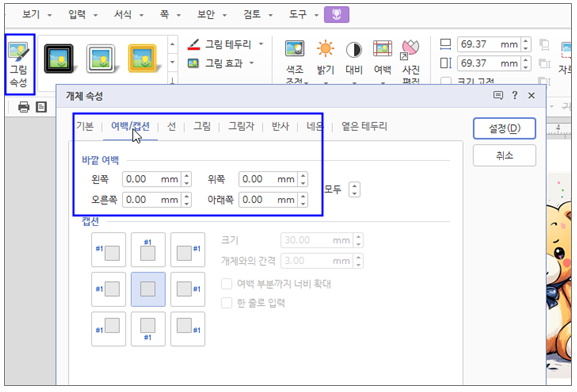577x392 pixels.
Task: Open 색조 조정 color tone tool
Action: [295, 61]
